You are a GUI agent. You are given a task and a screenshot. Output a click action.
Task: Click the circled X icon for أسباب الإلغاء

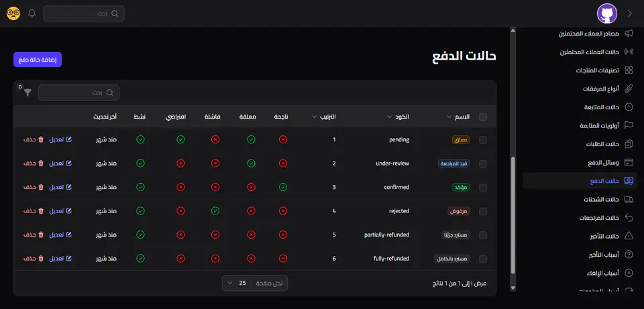click(629, 273)
